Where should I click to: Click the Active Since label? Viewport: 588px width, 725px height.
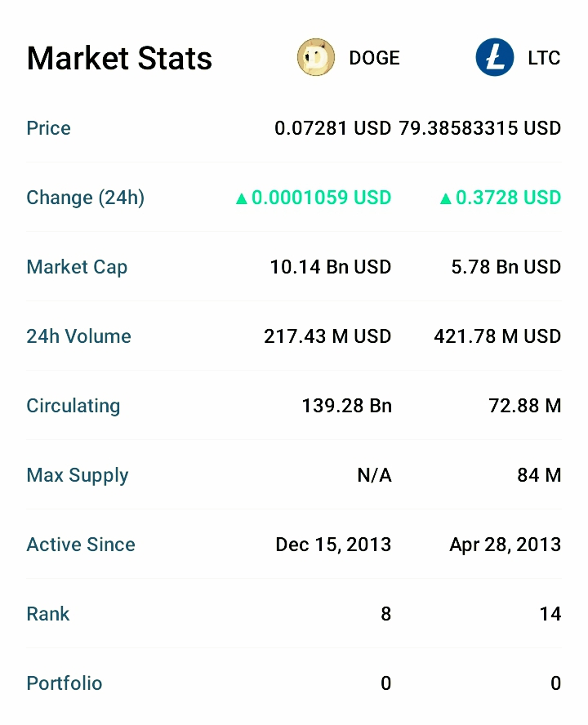81,545
